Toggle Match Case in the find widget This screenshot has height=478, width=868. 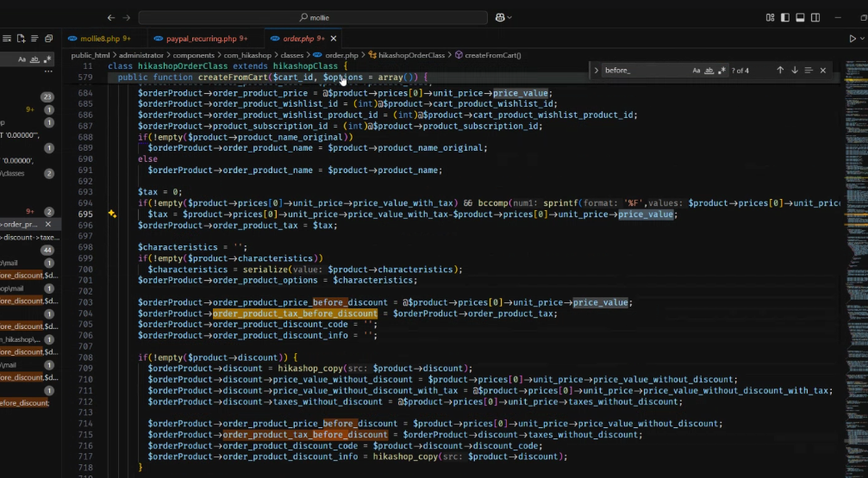click(696, 71)
